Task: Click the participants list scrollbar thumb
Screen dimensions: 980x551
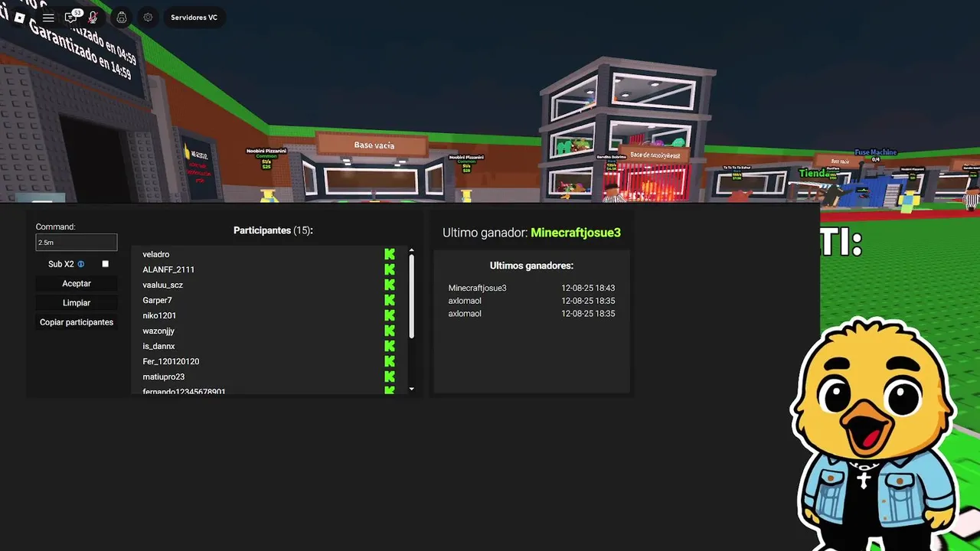Action: pyautogui.click(x=412, y=296)
